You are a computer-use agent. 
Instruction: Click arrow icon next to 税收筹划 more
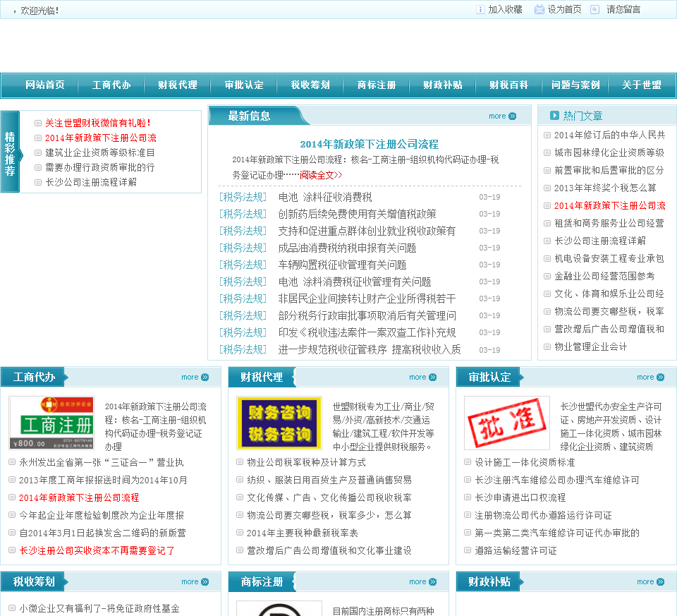point(205,582)
